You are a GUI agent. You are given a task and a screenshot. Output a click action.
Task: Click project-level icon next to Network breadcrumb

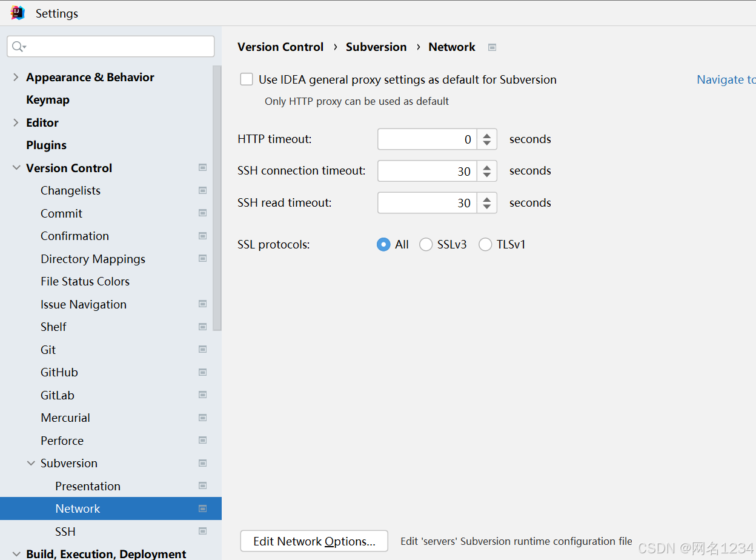point(492,47)
